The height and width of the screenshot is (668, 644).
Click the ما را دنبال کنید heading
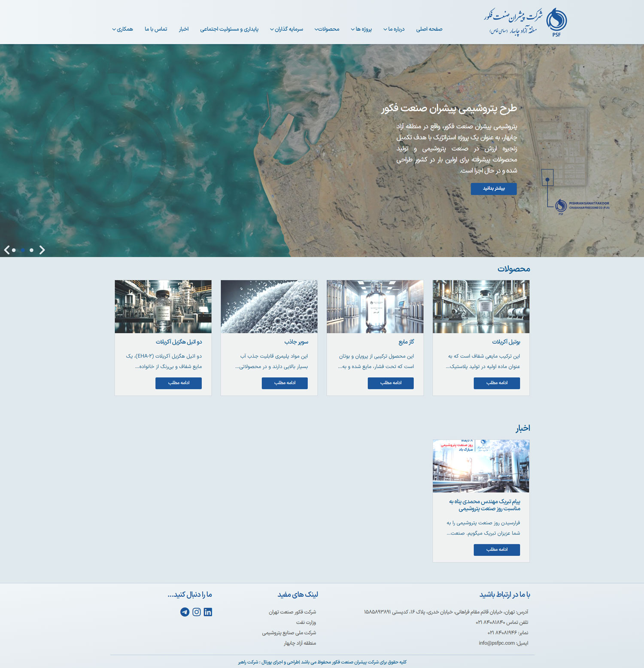(x=190, y=595)
